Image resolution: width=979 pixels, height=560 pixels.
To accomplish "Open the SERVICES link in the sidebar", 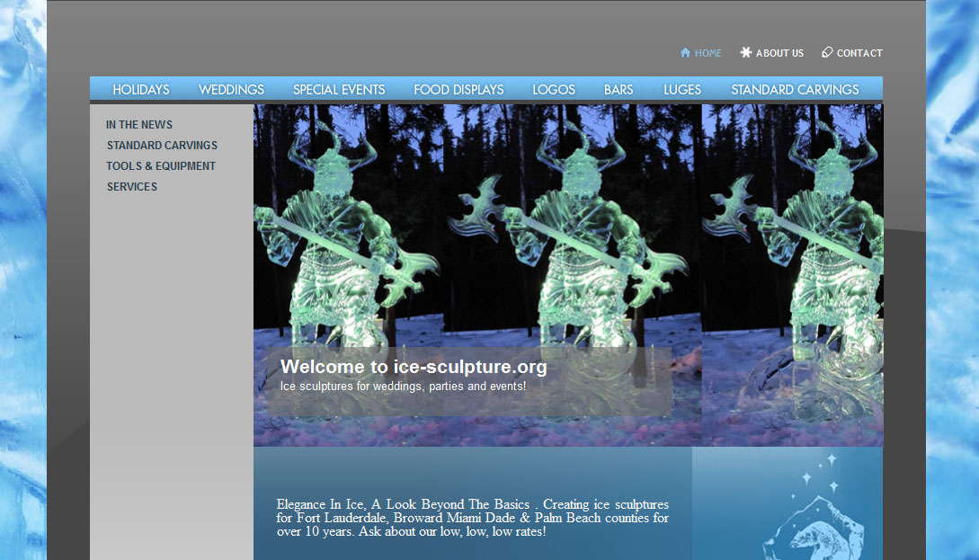I will [x=131, y=186].
